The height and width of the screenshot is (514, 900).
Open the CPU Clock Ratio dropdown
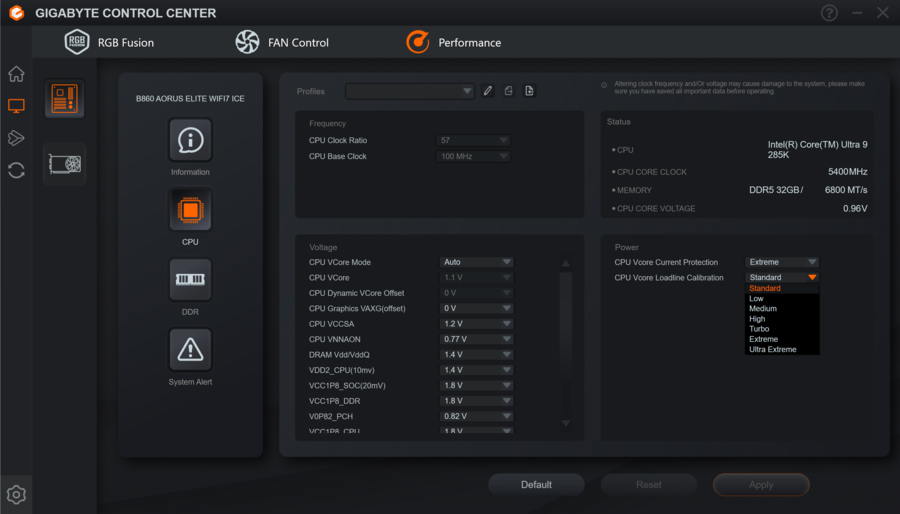[x=474, y=141]
